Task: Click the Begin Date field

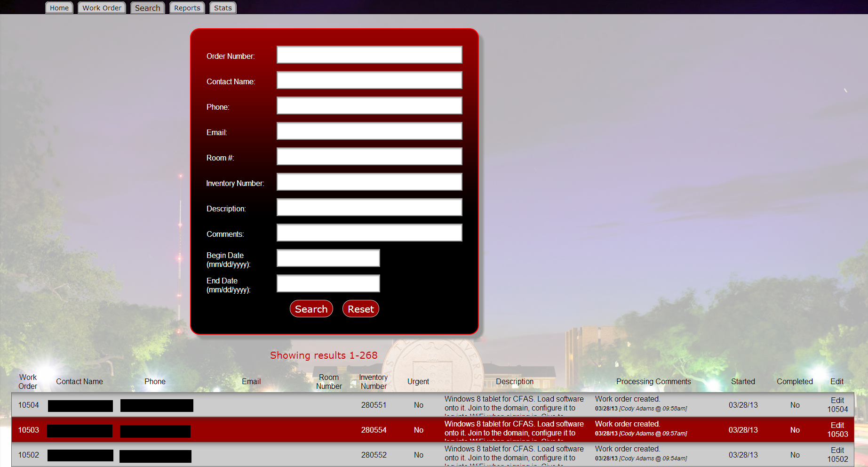Action: coord(328,258)
